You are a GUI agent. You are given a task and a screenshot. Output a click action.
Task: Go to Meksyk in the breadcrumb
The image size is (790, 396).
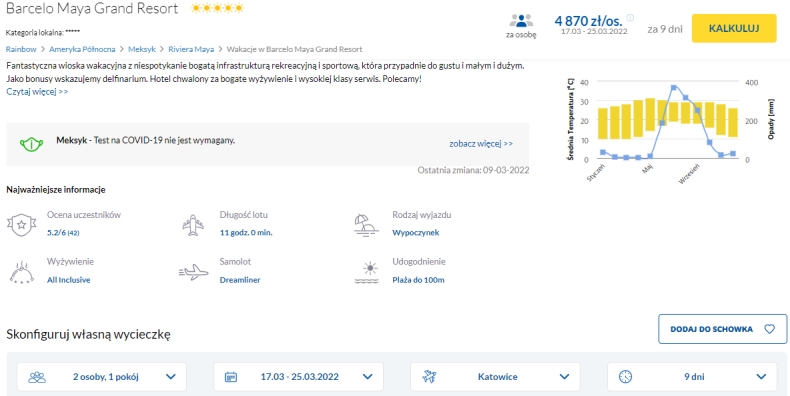[139, 49]
